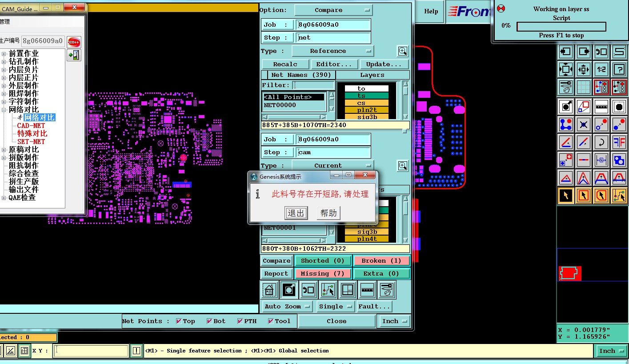629x364 pixels.
Task: Open the Inch units dropdown in bottom status bar
Action: click(x=611, y=351)
